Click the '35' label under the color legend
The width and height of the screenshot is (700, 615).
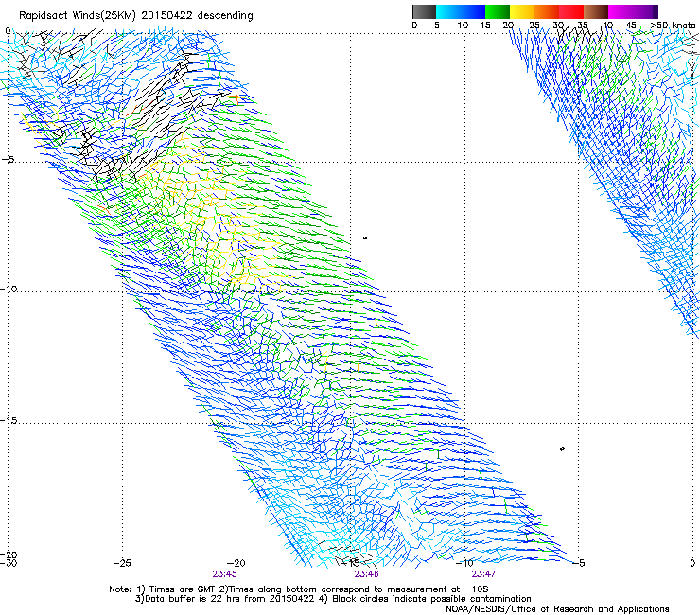[x=583, y=26]
